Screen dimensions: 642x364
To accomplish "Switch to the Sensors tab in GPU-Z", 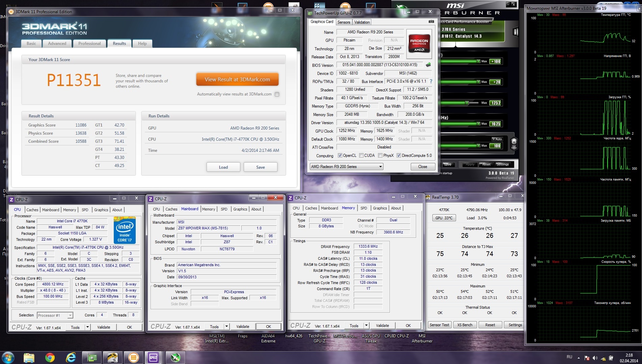I will (344, 22).
